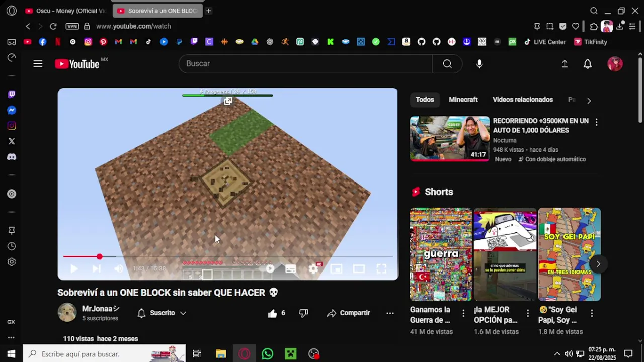Open options for Soy Gei Papi Short
The width and height of the screenshot is (644, 362).
[x=592, y=313]
